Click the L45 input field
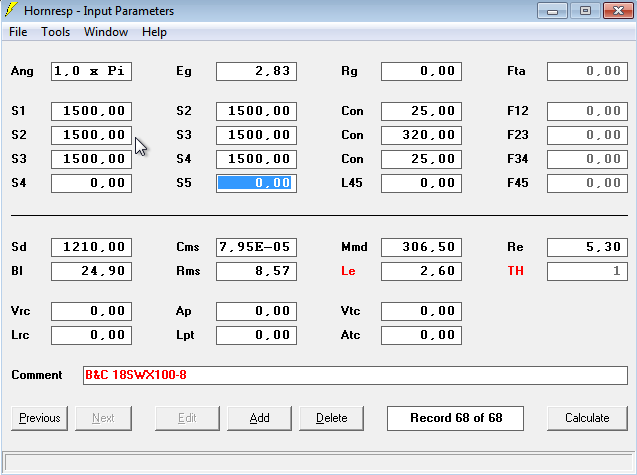637x475 pixels. pyautogui.click(x=421, y=183)
